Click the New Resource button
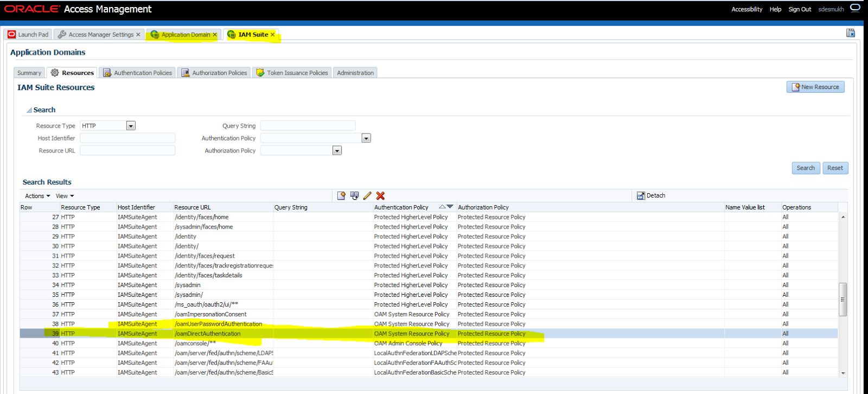 (x=815, y=87)
